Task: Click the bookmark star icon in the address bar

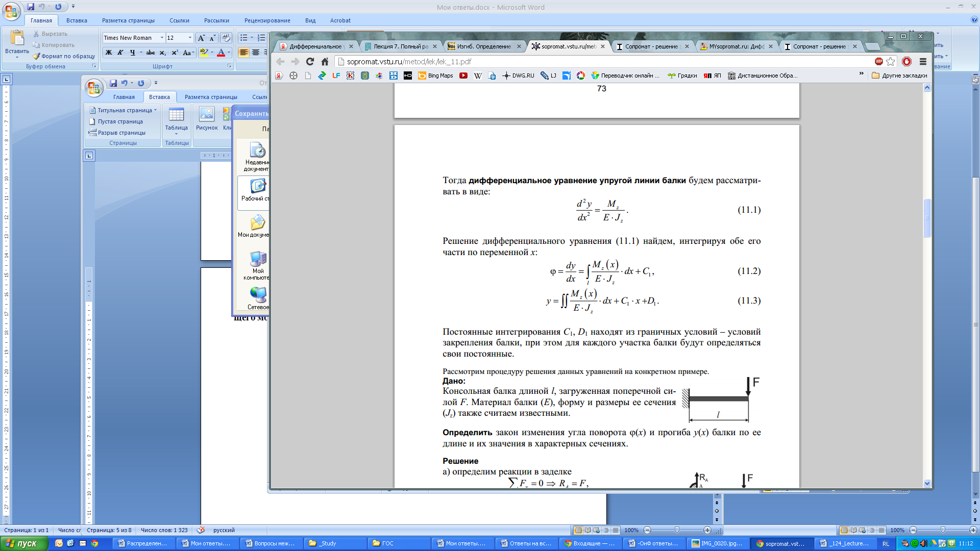Action: coord(891,61)
